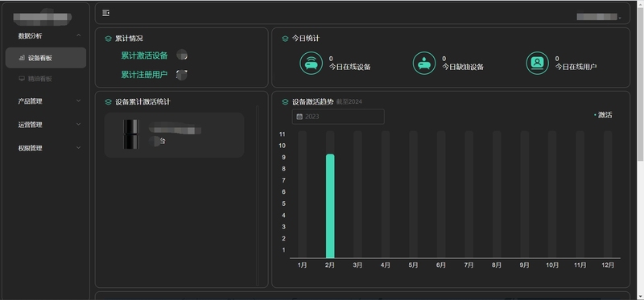Click the device product thumbnail image
The image size is (644, 300).
point(131,134)
